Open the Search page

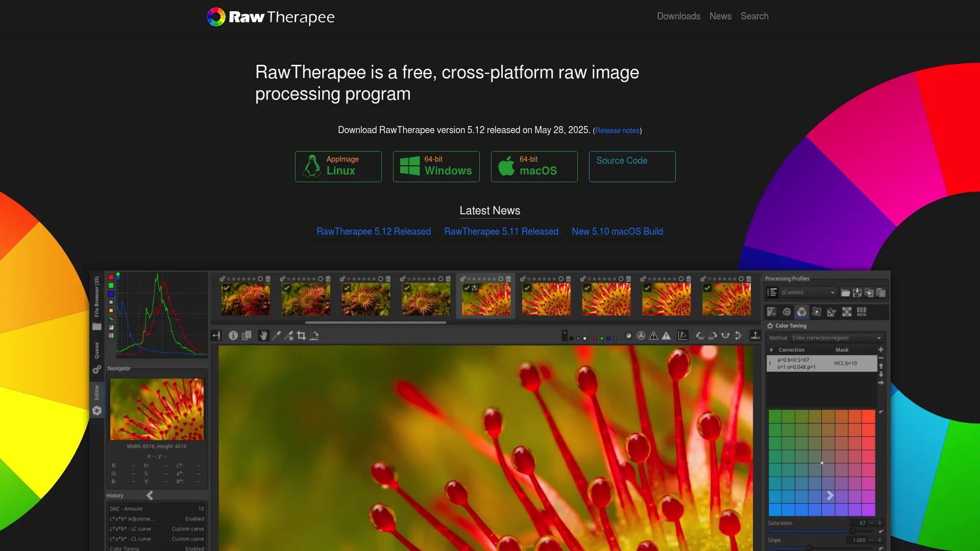[754, 16]
